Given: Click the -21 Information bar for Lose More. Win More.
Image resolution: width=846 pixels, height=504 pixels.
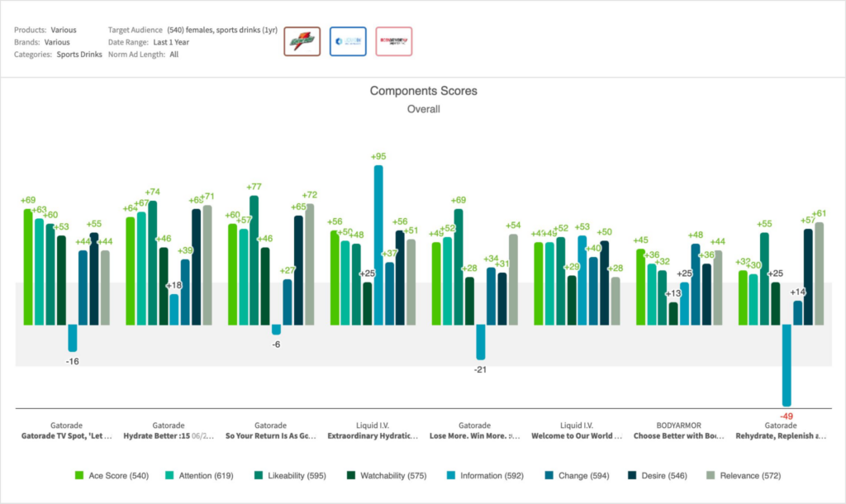Looking at the screenshot, I should tap(481, 342).
